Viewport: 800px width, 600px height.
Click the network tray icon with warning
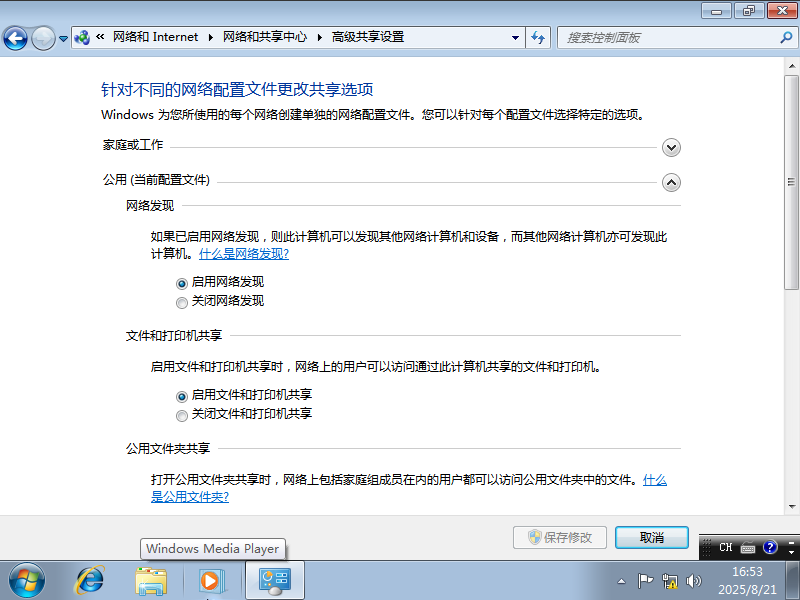669,581
